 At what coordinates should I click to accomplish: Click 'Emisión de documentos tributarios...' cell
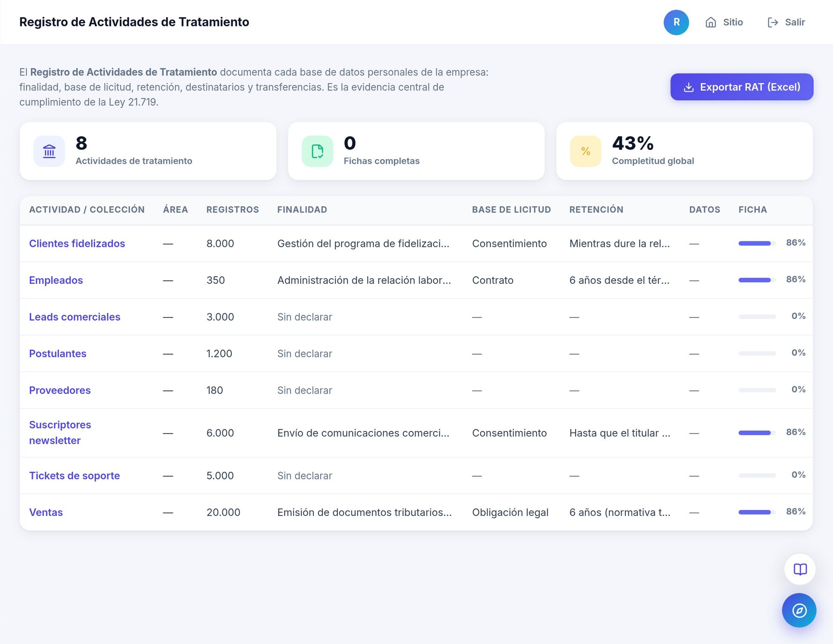point(364,512)
